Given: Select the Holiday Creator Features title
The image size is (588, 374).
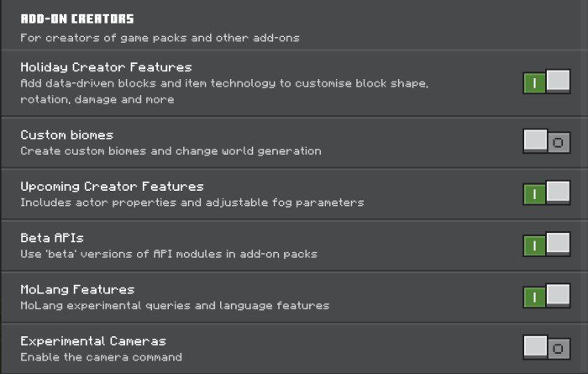Looking at the screenshot, I should click(106, 67).
